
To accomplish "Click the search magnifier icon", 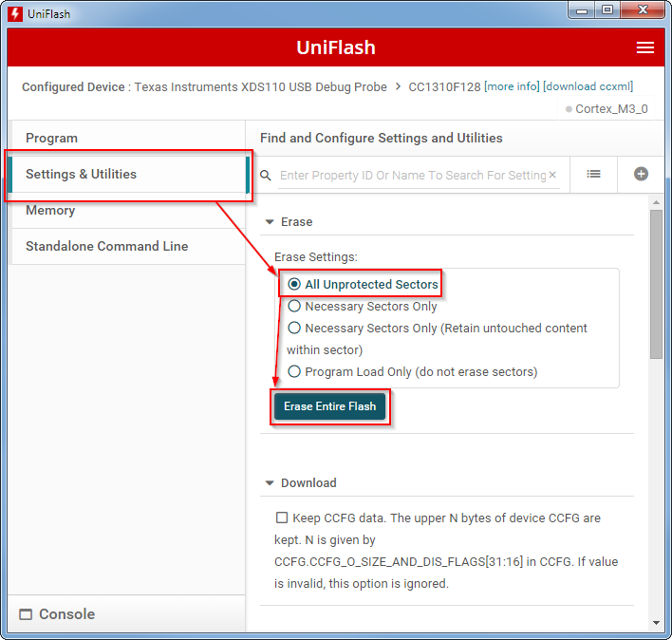I will point(266,175).
